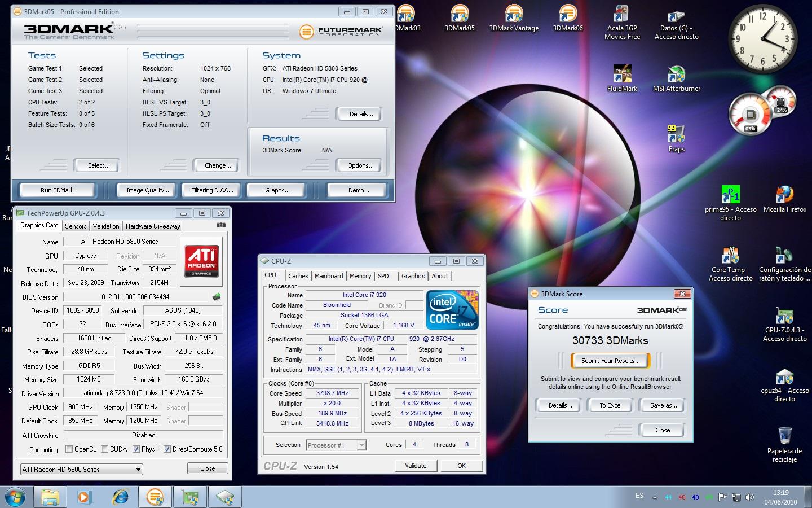Open Windows Media Player taskbar icon
Viewport: 812px width, 508px height.
click(x=84, y=497)
